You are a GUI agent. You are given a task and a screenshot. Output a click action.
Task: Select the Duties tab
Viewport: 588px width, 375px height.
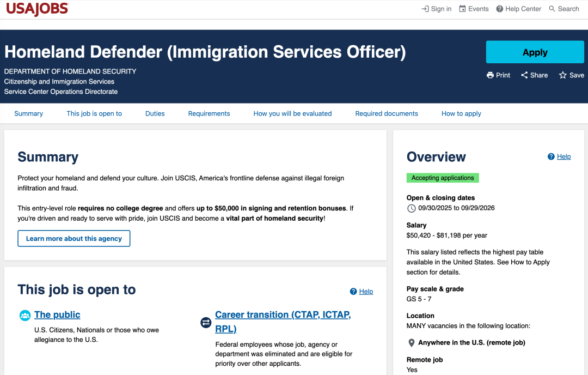point(155,113)
